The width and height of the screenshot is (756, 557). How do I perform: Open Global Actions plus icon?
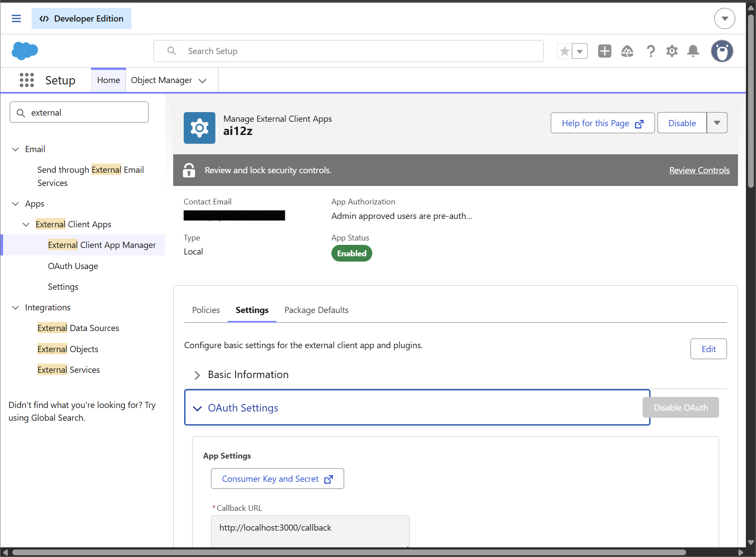click(x=605, y=51)
